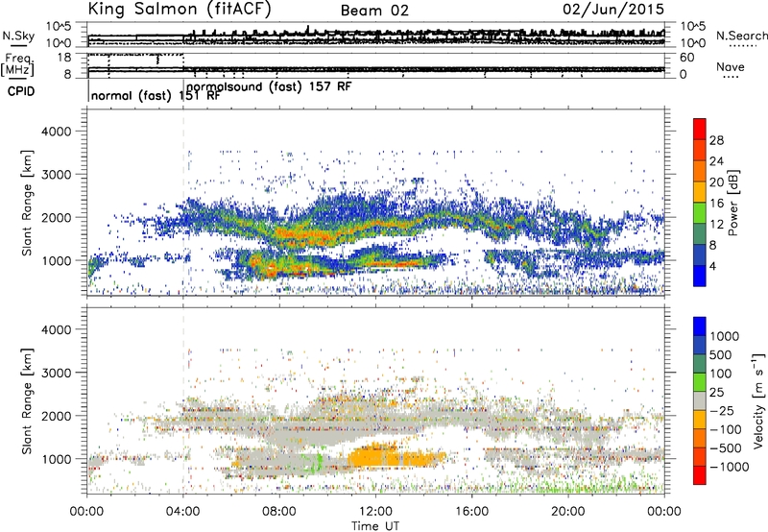Click the 'Velocity [m s-1]' color bar label
This screenshot has height=532, width=768.
[x=758, y=401]
